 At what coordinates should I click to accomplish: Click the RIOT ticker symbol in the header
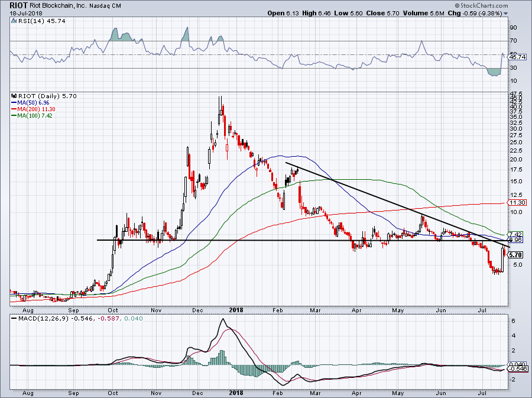(18, 5)
